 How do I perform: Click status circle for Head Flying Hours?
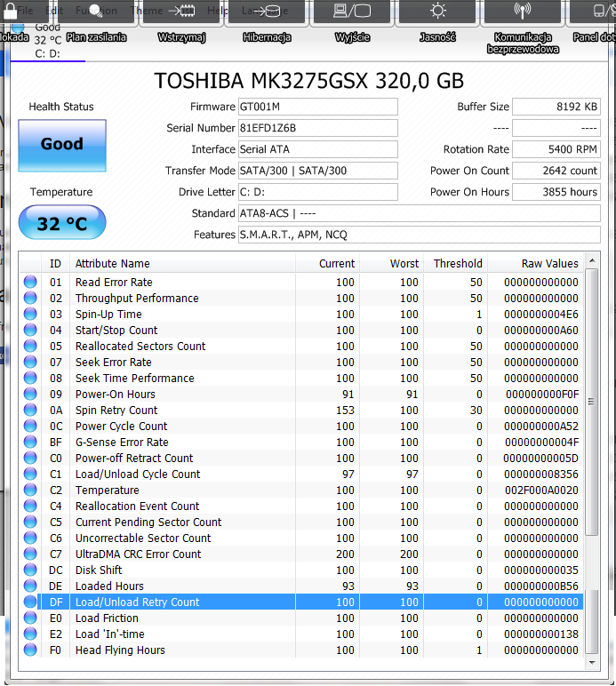30,650
